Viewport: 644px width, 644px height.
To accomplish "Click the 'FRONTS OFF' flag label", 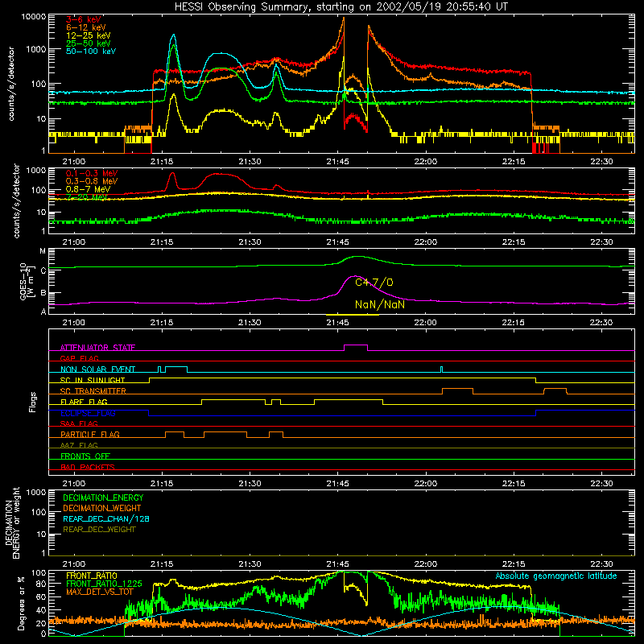I will pos(85,456).
